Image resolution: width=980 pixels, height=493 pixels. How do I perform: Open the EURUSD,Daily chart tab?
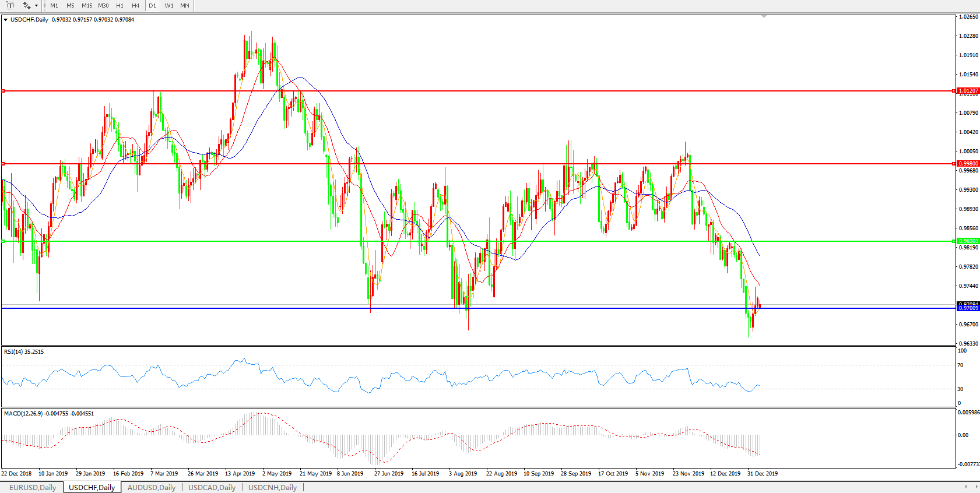pos(33,487)
